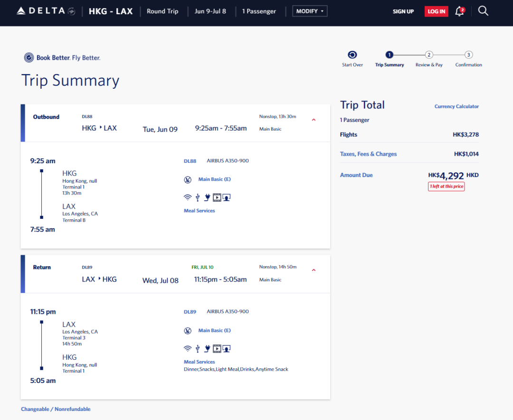513x420 pixels.
Task: Click the LOG IN button
Action: 436,11
